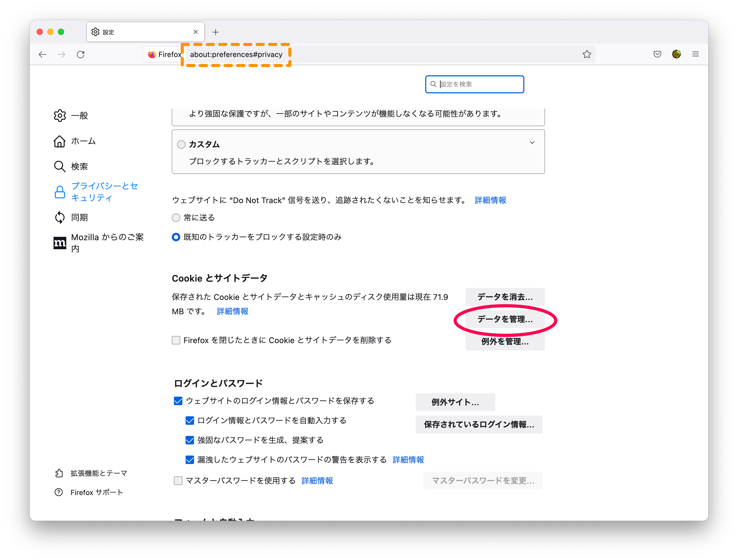This screenshot has width=738, height=560.
Task: Open the Cookie disk usage 詳細情報 link
Action: pos(232,311)
